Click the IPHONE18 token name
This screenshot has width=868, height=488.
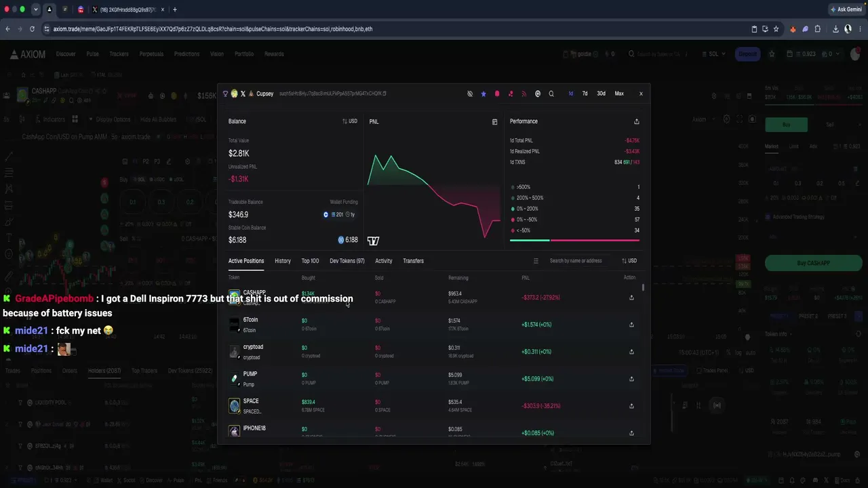[254, 428]
